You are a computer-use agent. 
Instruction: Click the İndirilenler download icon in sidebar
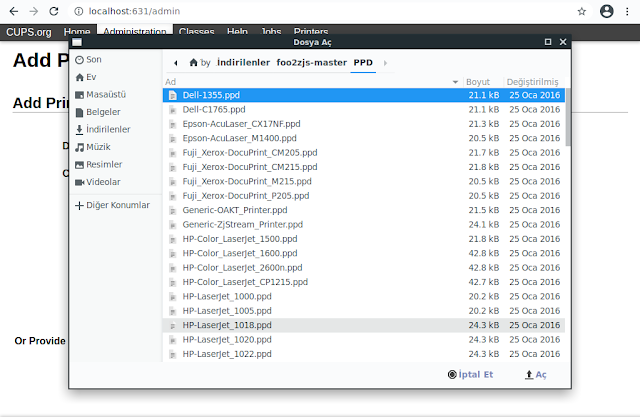pos(80,130)
